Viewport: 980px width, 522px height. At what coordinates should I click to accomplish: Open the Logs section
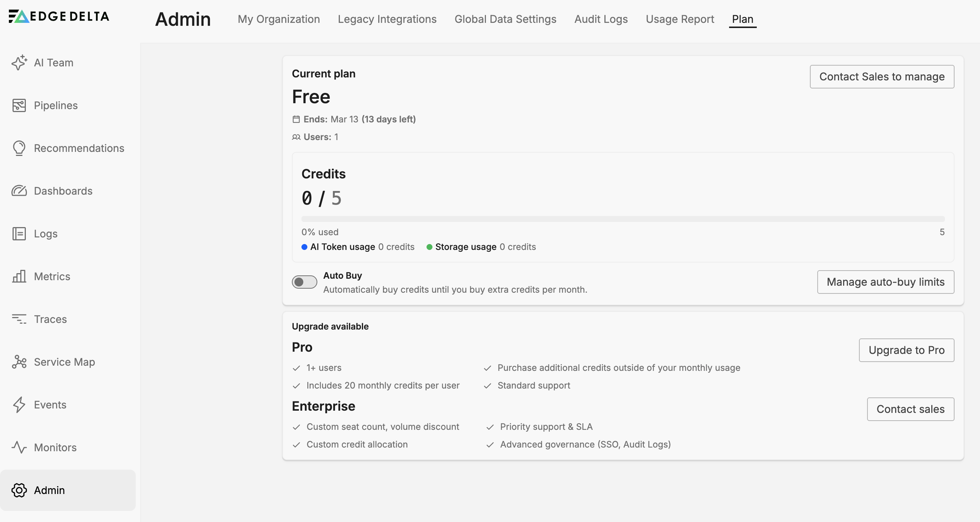pyautogui.click(x=20, y=234)
